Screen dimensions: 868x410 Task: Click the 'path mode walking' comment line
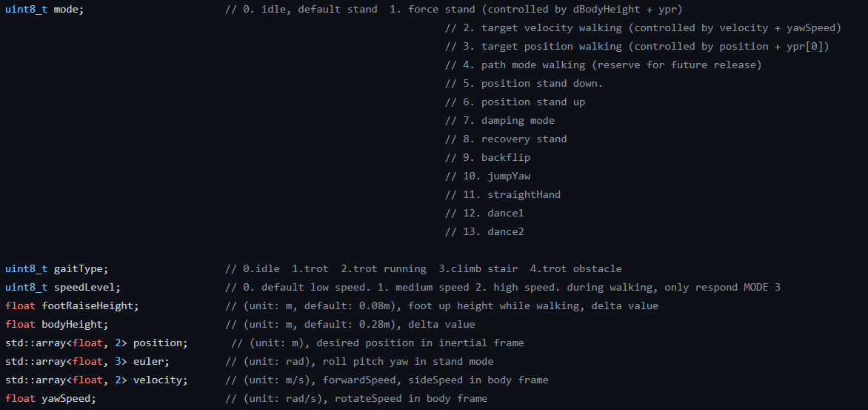[603, 65]
